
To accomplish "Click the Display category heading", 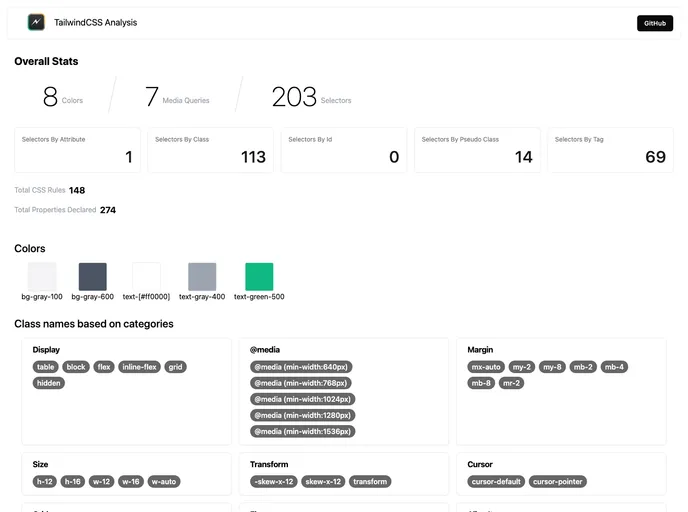I will (x=46, y=350).
